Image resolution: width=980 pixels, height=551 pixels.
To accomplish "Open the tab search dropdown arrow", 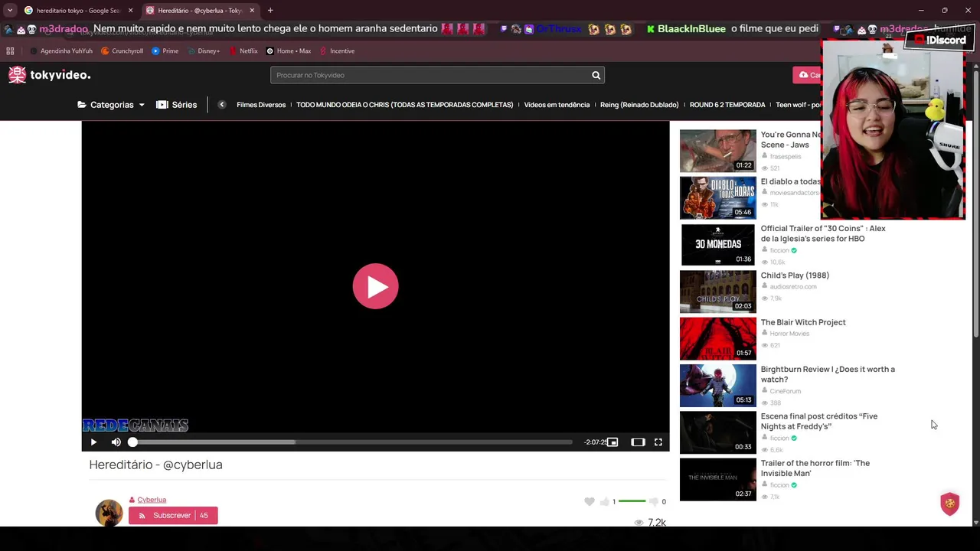I will point(9,11).
